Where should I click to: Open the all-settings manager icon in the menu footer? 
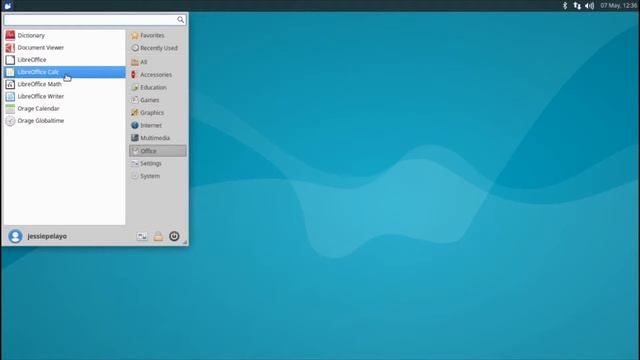point(142,236)
